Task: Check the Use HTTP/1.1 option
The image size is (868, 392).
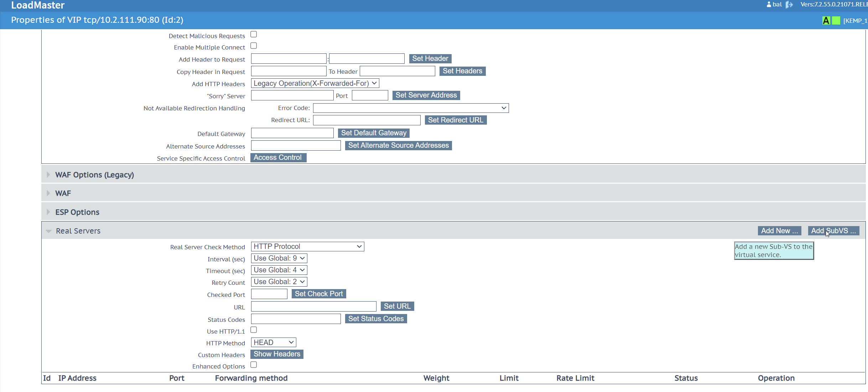Action: click(254, 330)
